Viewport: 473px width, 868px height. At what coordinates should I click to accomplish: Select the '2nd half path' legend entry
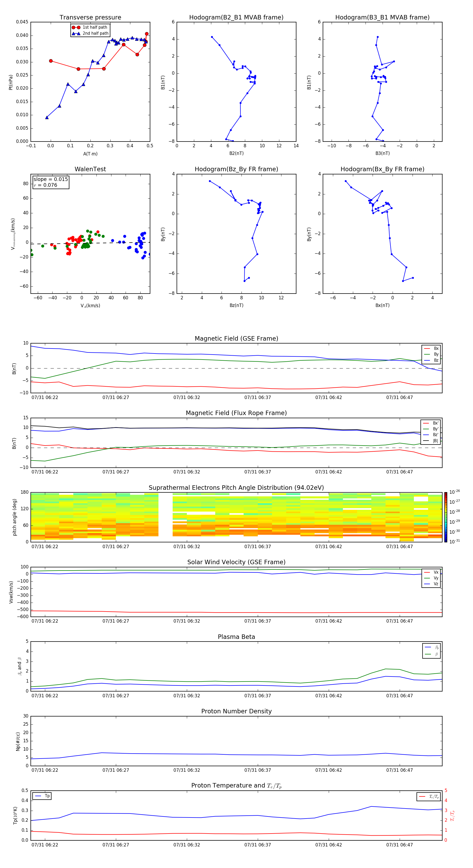click(x=90, y=33)
